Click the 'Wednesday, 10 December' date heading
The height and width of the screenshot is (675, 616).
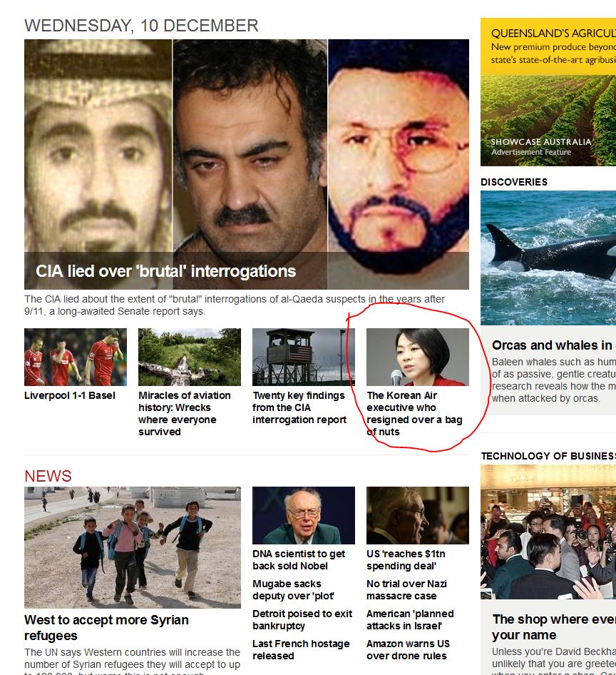(x=142, y=26)
